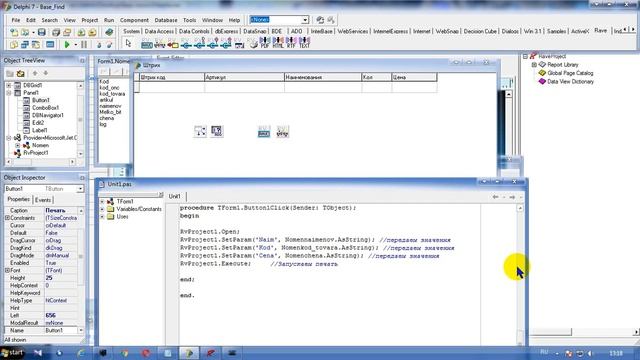Open the Project menu
The height and width of the screenshot is (360, 640).
click(x=89, y=20)
